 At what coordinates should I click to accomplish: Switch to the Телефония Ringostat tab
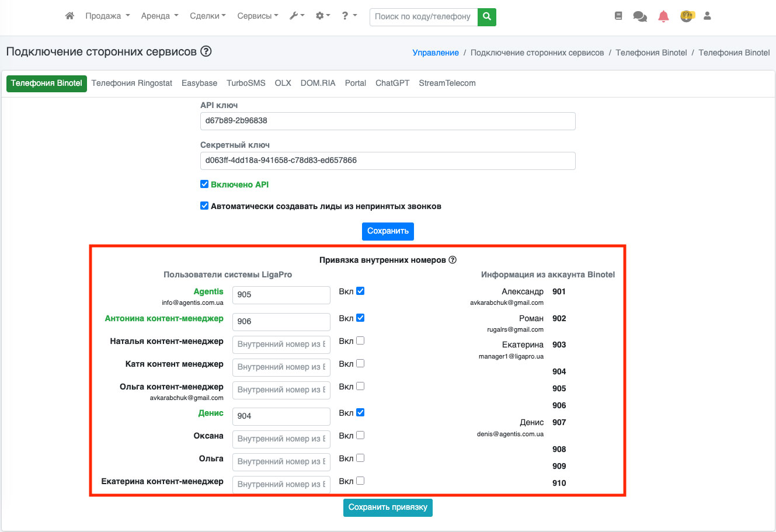(x=132, y=83)
